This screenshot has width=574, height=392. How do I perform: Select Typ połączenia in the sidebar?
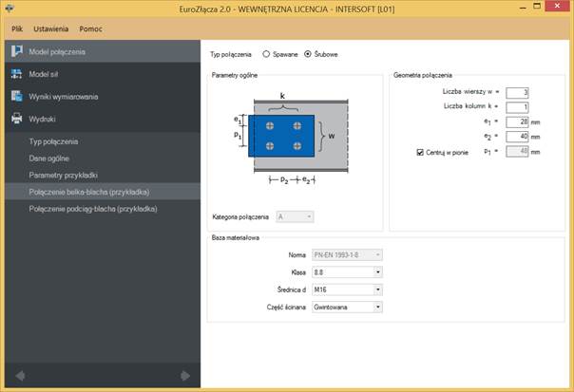(53, 141)
